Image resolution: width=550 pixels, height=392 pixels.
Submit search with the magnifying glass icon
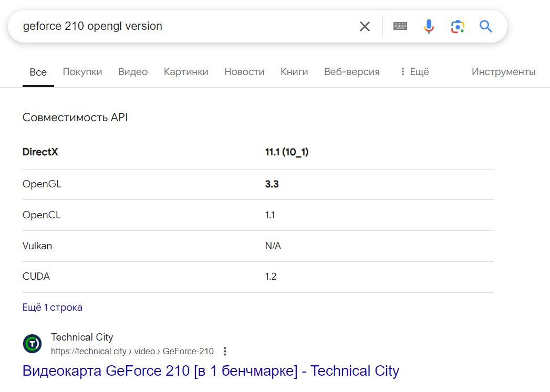click(486, 26)
